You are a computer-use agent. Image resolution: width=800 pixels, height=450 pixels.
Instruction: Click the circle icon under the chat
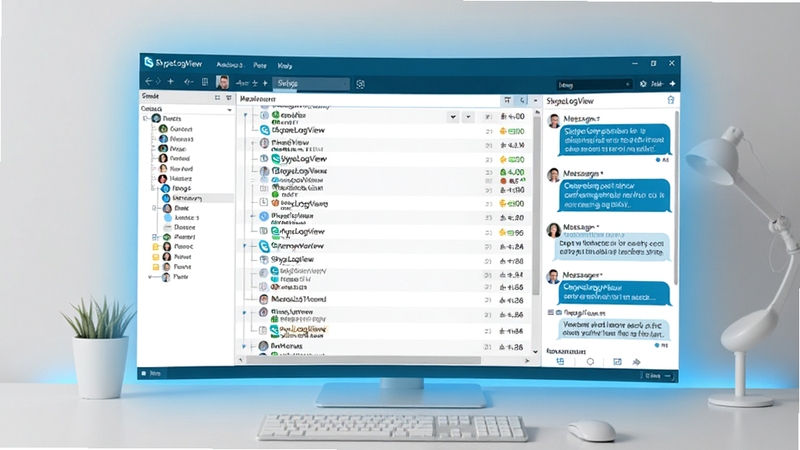coord(590,362)
